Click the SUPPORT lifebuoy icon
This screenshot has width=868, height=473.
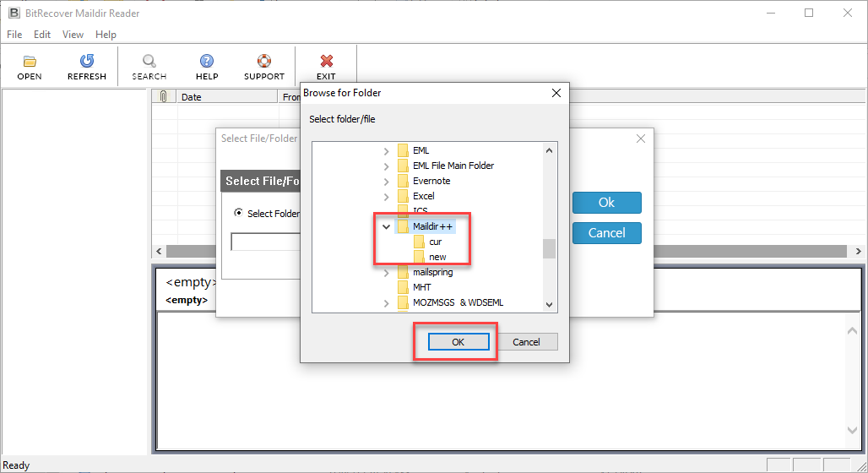(264, 61)
